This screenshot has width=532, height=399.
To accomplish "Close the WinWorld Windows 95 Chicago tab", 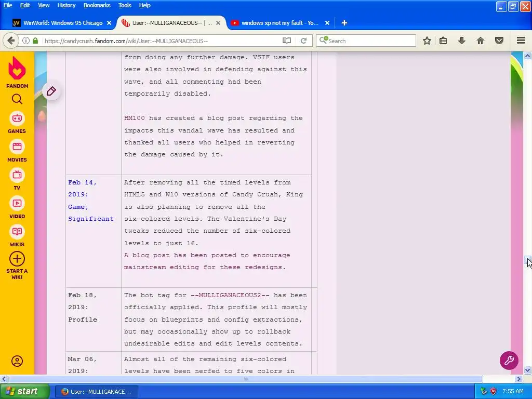I will tap(109, 23).
